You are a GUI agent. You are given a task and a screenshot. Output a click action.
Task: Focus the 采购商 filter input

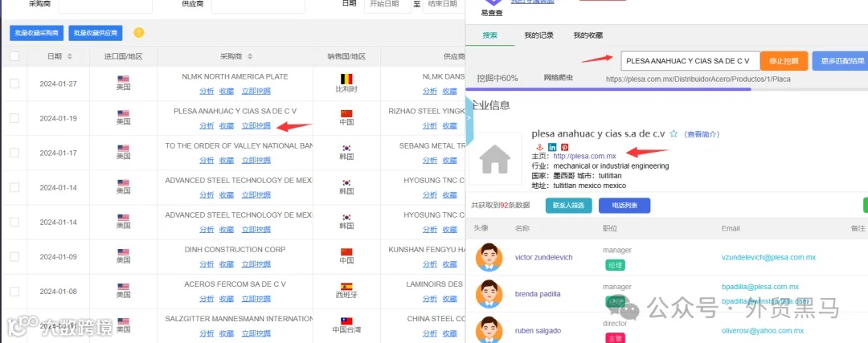[x=105, y=5]
